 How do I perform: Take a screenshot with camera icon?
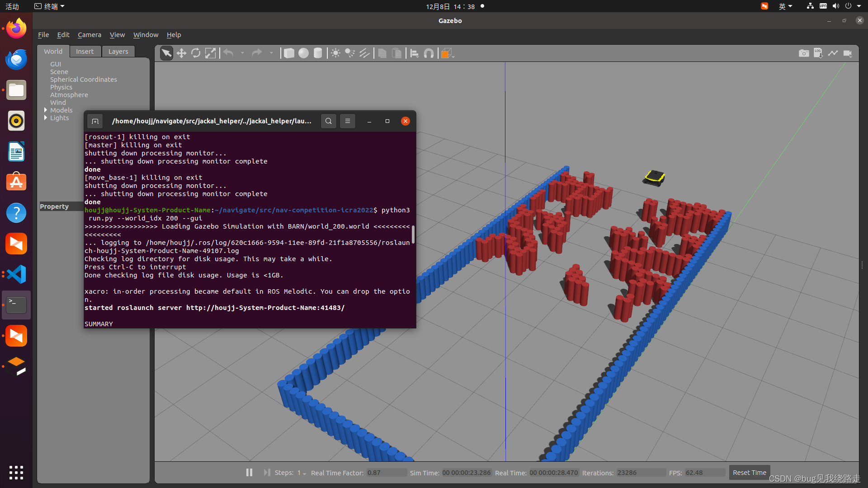(x=803, y=53)
